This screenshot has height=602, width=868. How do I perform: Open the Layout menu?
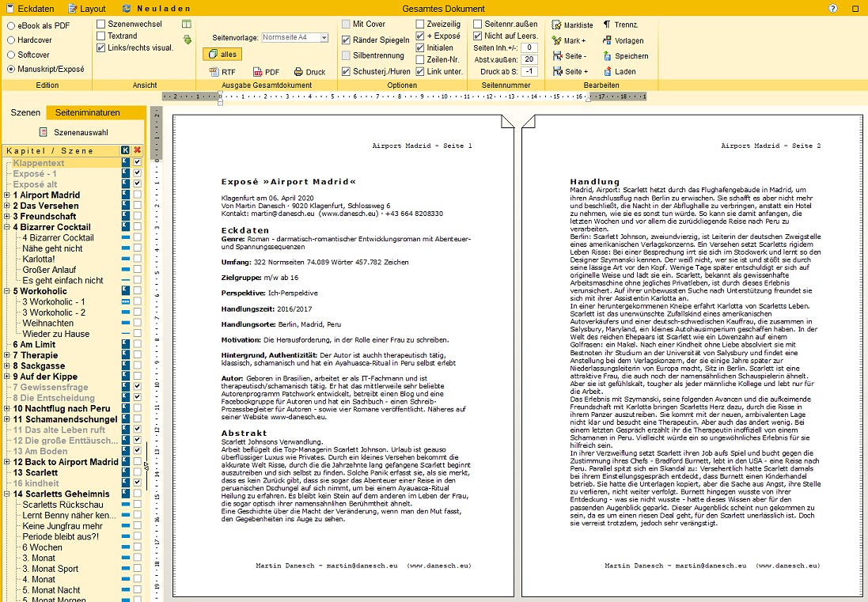86,8
